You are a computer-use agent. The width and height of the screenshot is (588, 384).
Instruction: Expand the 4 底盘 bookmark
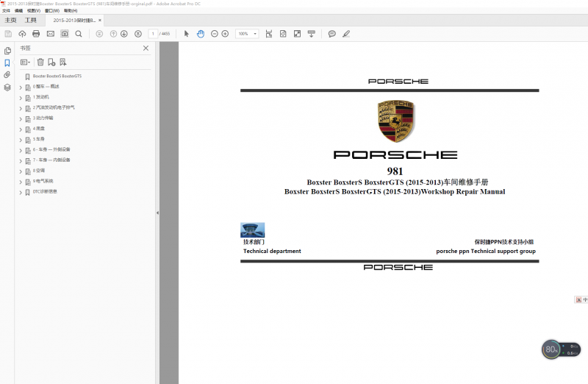[x=21, y=129]
